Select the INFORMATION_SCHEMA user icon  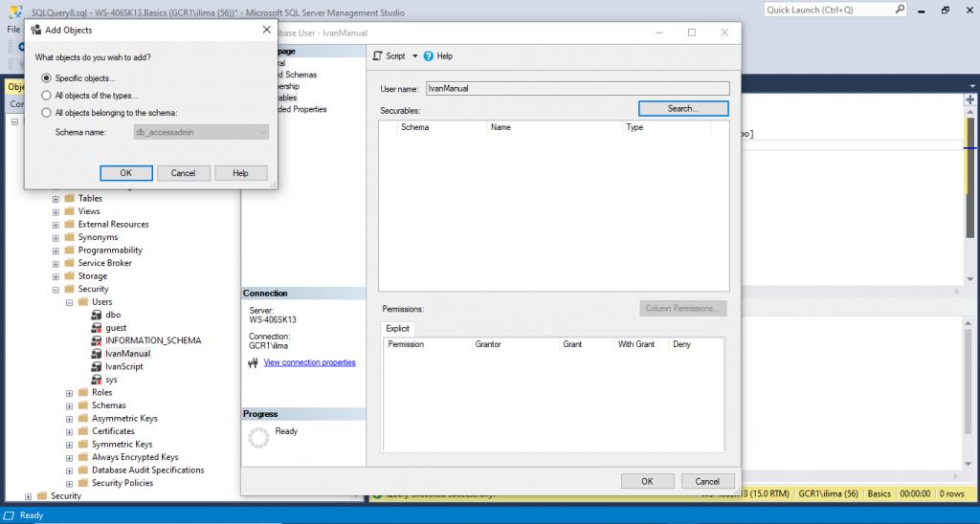[97, 341]
